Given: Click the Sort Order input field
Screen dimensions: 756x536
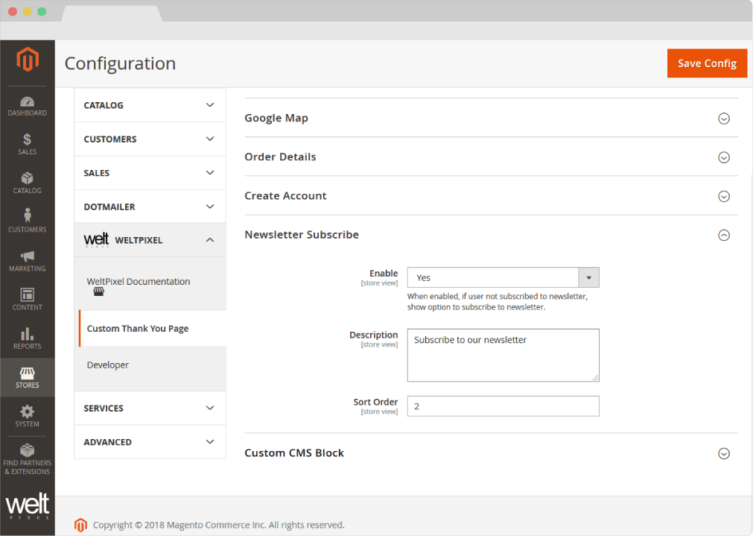Looking at the screenshot, I should click(503, 406).
